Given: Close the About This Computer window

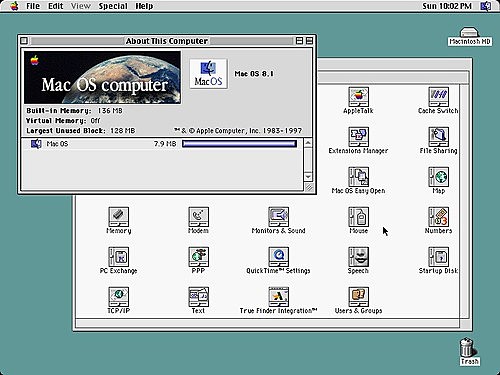Looking at the screenshot, I should (24, 41).
